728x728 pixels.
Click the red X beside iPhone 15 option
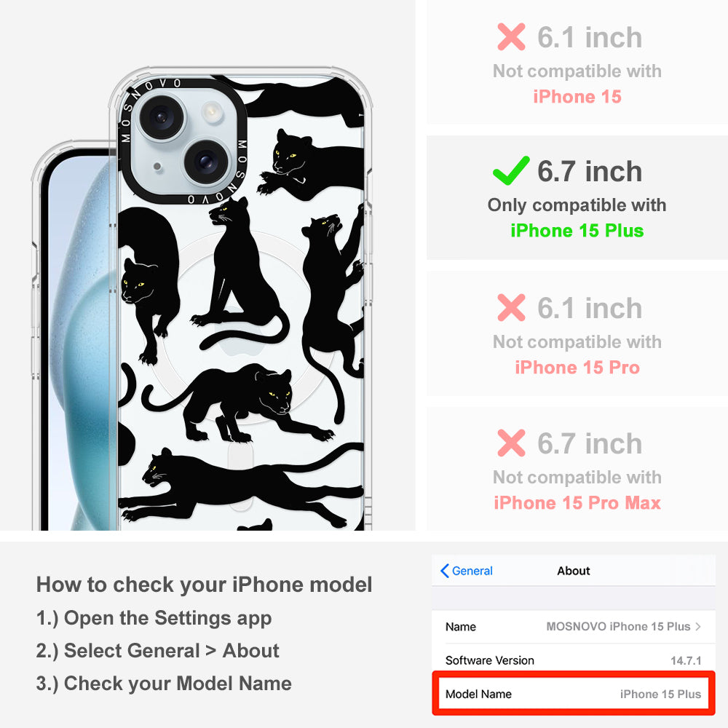coord(511,36)
